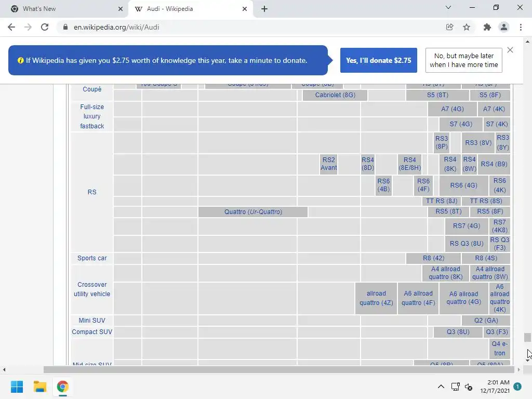Open RS6 (4G) link

[x=464, y=185]
